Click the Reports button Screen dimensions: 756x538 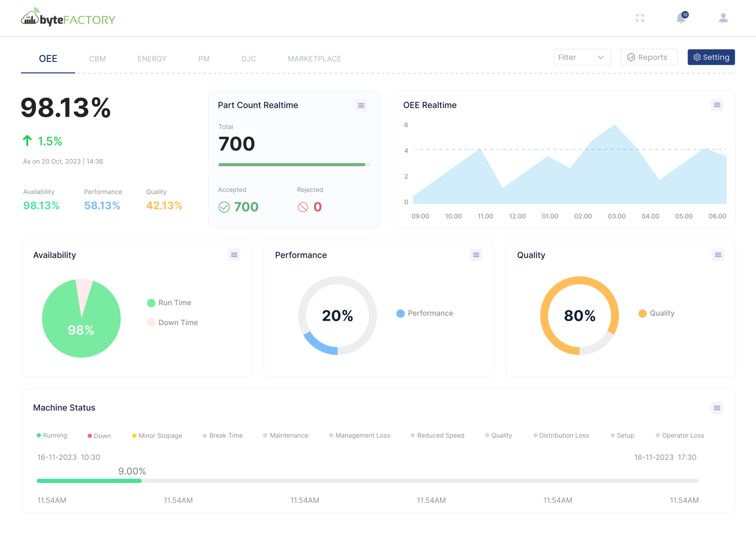pos(649,57)
